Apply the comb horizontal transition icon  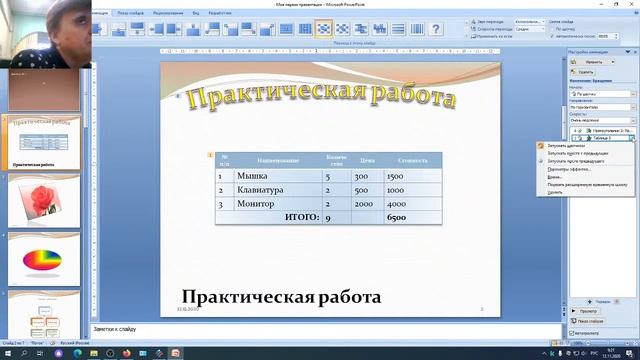click(x=361, y=29)
